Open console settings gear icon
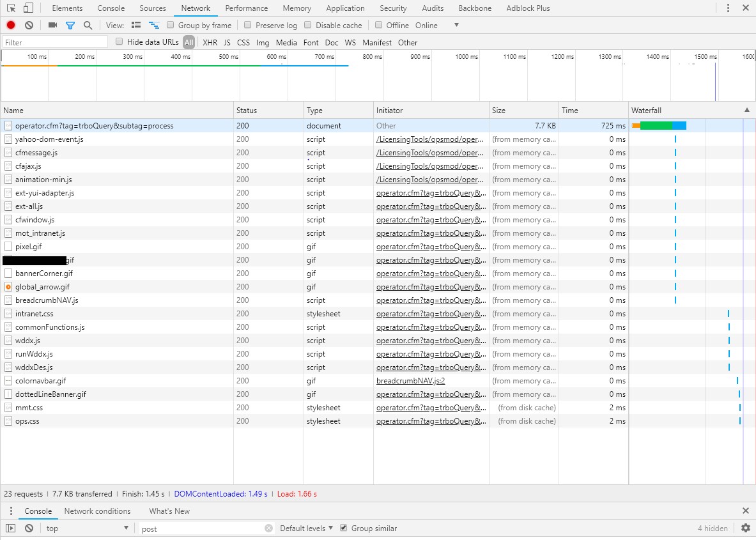This screenshot has height=540, width=756. pyautogui.click(x=745, y=528)
